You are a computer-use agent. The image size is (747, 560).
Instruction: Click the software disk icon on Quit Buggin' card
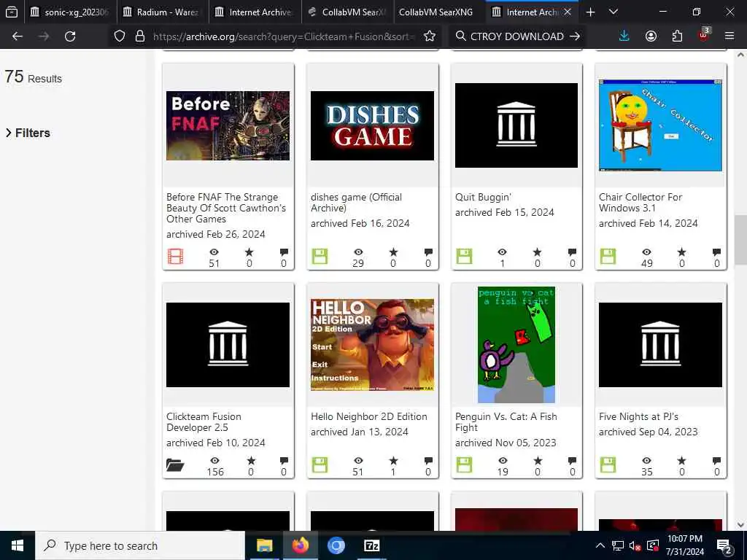(464, 257)
